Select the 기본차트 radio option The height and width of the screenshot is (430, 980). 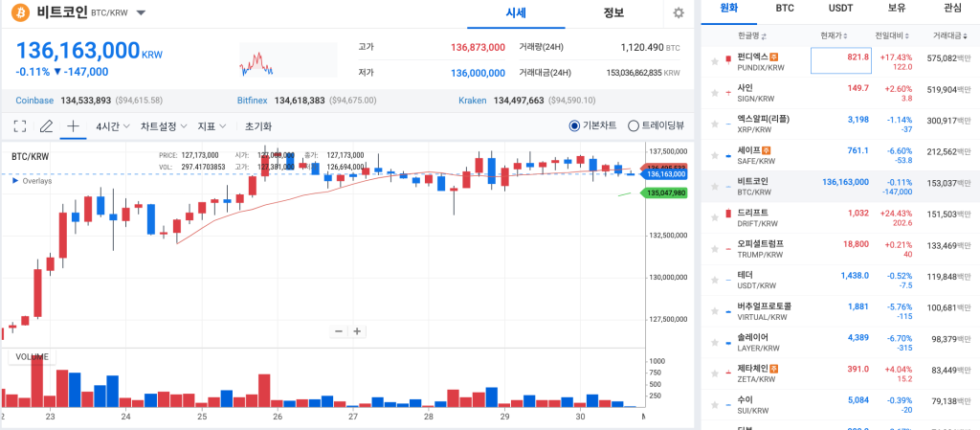point(574,125)
